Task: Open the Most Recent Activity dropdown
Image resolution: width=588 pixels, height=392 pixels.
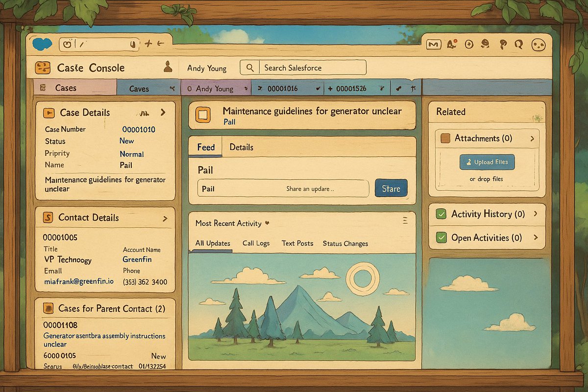Action: 267,223
